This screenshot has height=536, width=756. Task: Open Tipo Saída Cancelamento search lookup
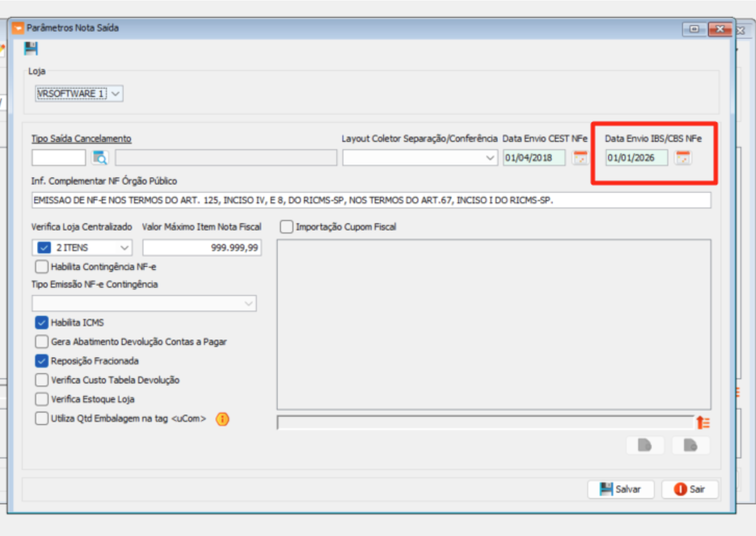[x=100, y=158]
